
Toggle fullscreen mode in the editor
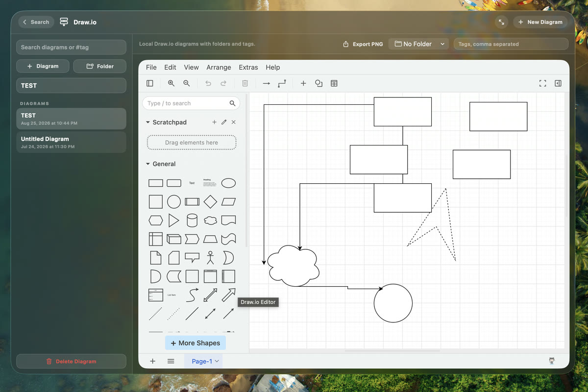(x=542, y=83)
